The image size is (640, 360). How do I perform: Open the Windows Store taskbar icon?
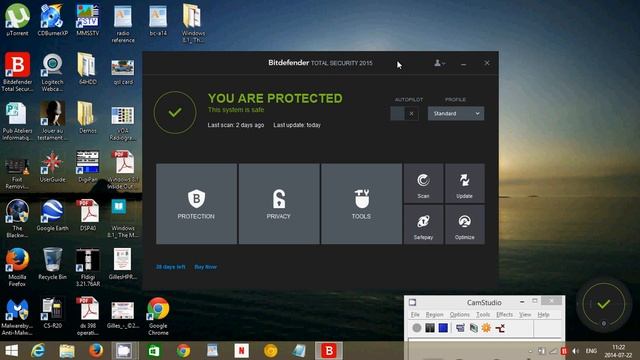(154, 351)
